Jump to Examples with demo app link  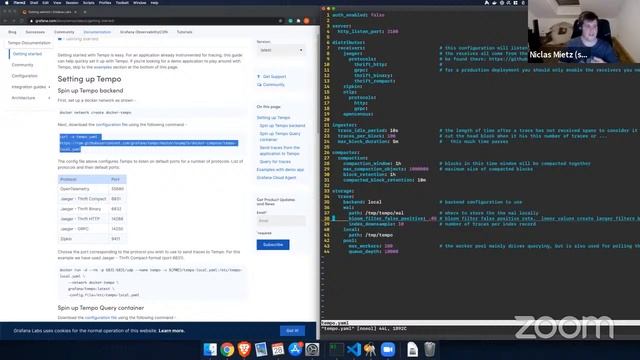tap(280, 169)
